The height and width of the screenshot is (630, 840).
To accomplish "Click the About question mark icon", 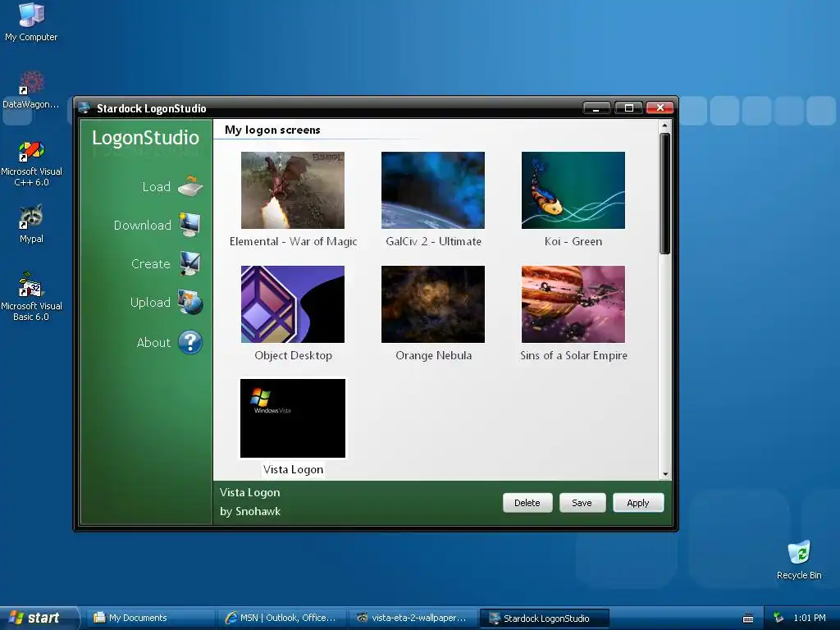I will (x=190, y=342).
